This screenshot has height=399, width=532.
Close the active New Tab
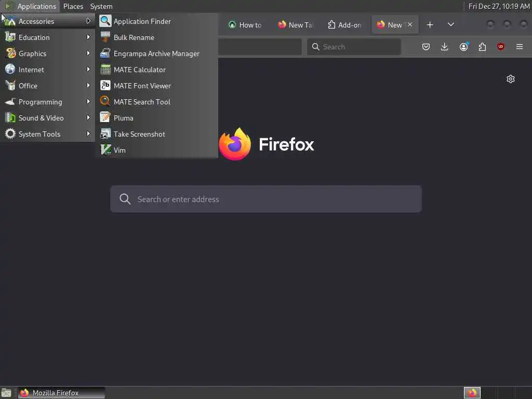click(410, 24)
